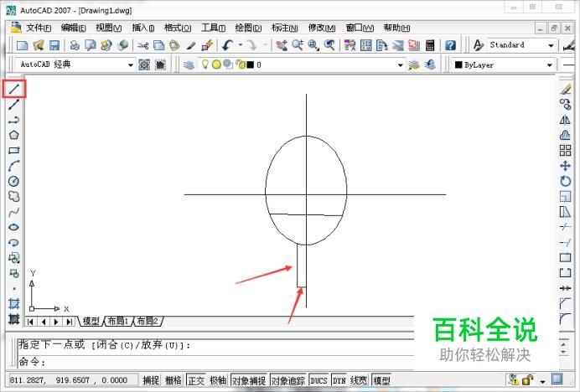
Task: Toggle 栅格 grid display
Action: [x=173, y=380]
